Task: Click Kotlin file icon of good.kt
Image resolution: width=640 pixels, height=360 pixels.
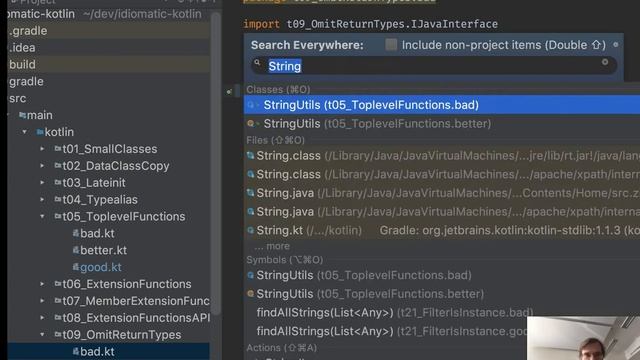Action: pos(76,267)
